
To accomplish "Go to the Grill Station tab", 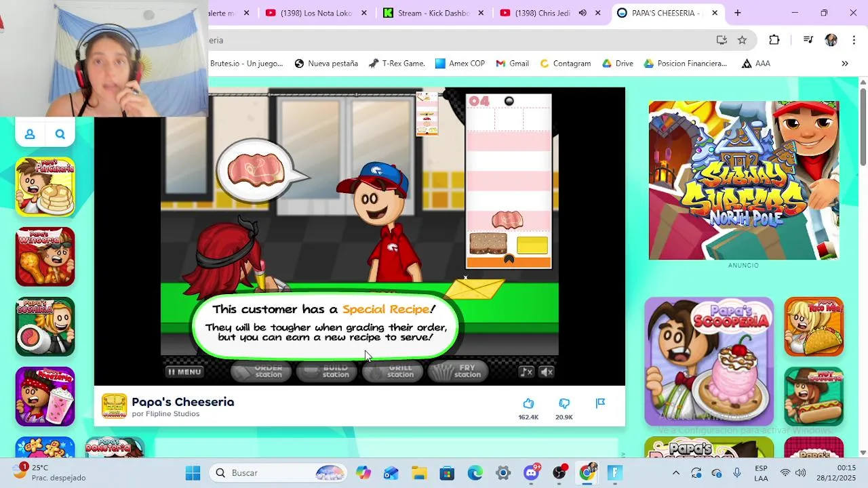I will [393, 371].
